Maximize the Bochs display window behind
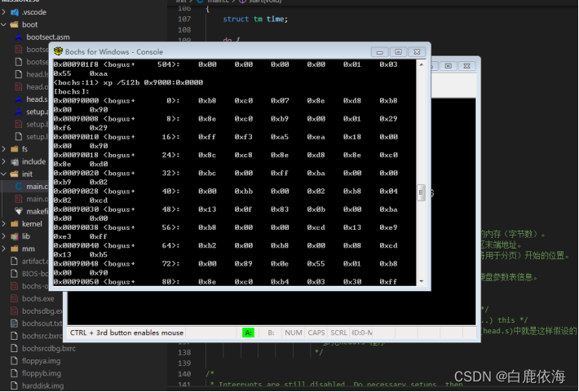The width and height of the screenshot is (579, 392). tap(449, 66)
